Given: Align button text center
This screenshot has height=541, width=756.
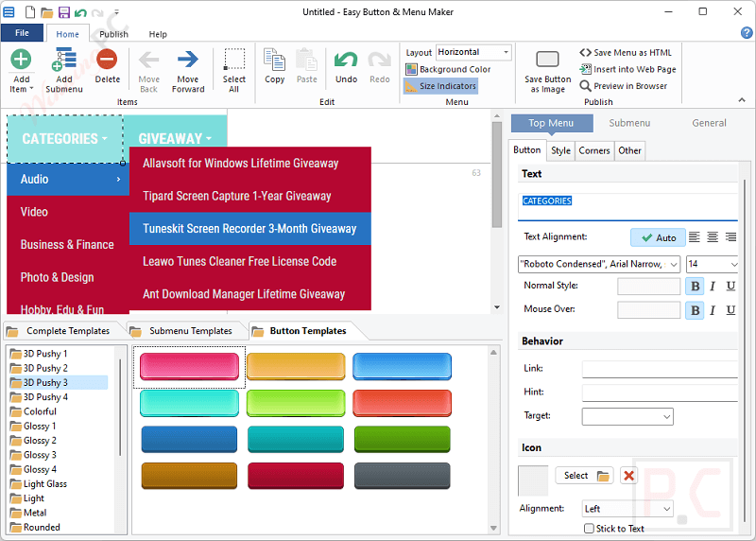Looking at the screenshot, I should (713, 237).
